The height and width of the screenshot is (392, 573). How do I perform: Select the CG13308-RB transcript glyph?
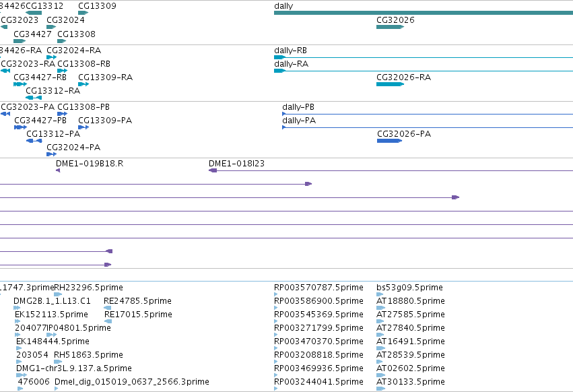point(63,71)
